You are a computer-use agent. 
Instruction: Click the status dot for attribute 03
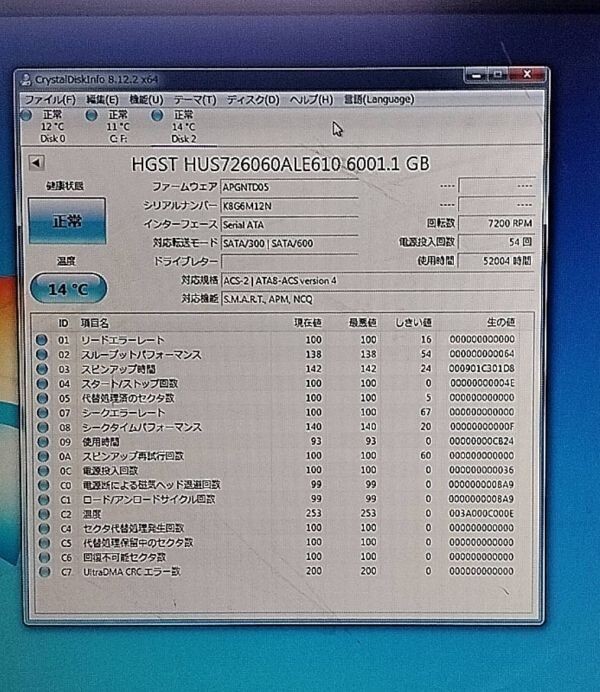coord(42,369)
